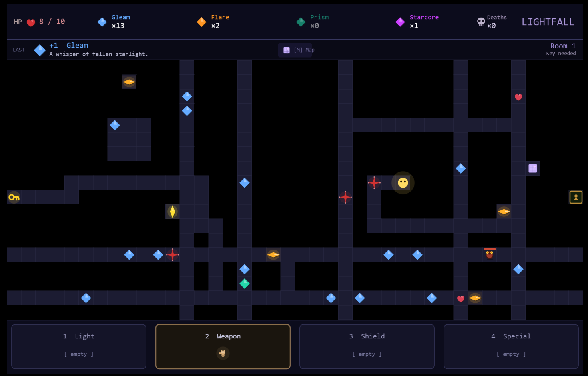Click the blue gem left of the purple map pickup

pos(461,168)
